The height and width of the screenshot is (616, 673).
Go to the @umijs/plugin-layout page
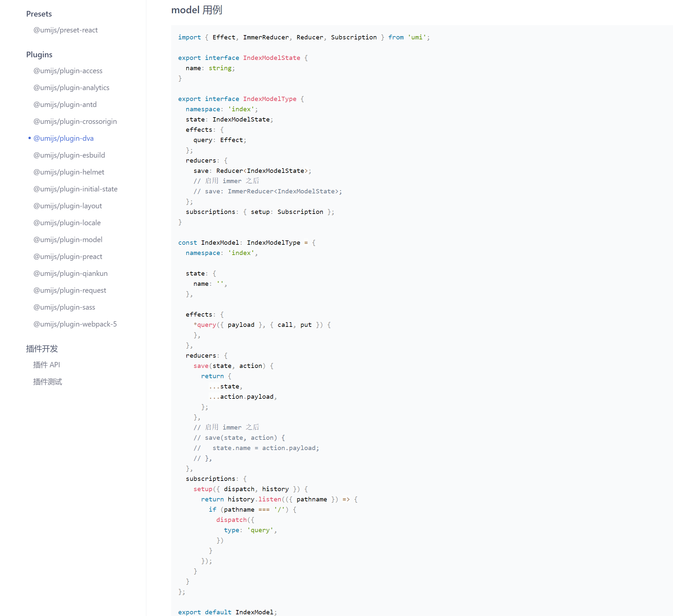pos(68,206)
